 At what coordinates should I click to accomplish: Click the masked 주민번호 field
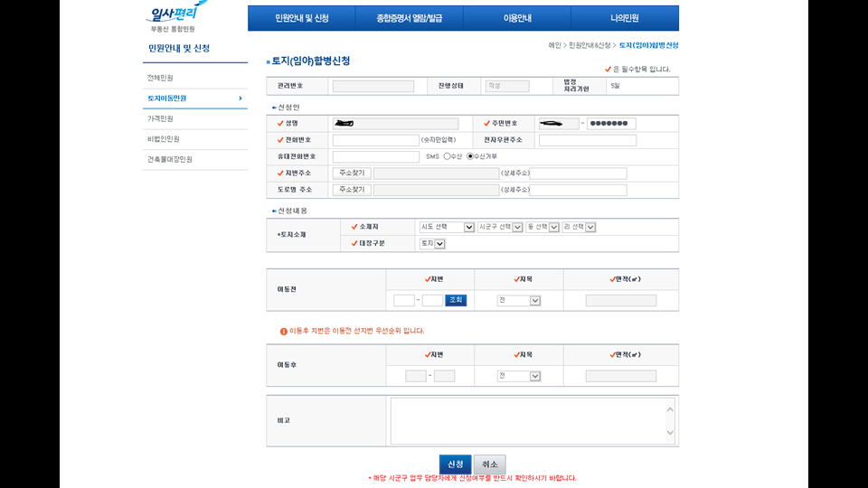click(x=611, y=124)
